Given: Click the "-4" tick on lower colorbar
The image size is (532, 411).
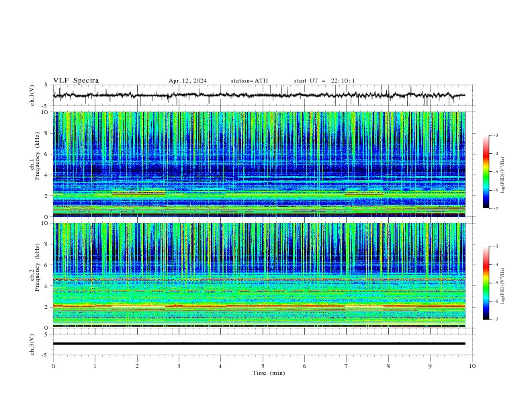Looking at the screenshot, I should click(495, 265).
